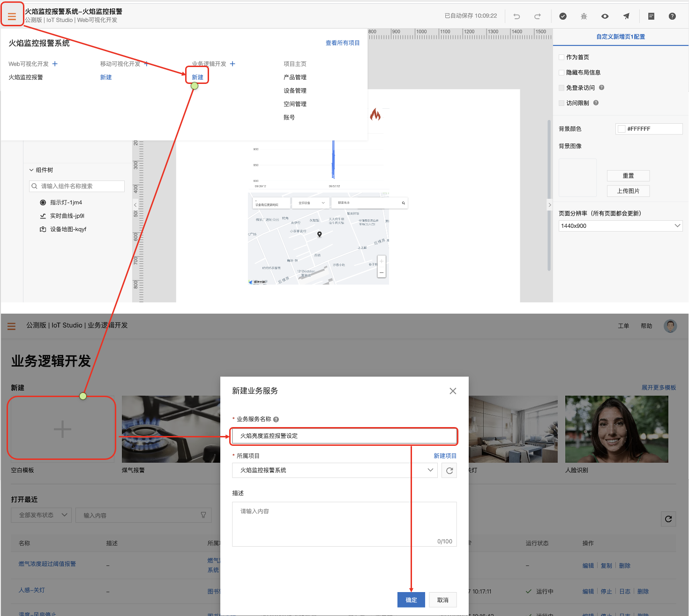Click the redo arrow icon
The width and height of the screenshot is (689, 616).
pos(538,16)
